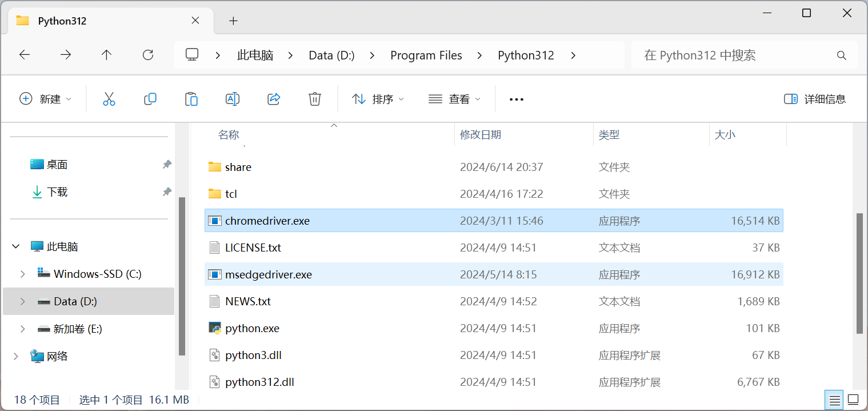The height and width of the screenshot is (411, 868).
Task: Switch to large thumbnails view in status bar
Action: click(x=853, y=399)
